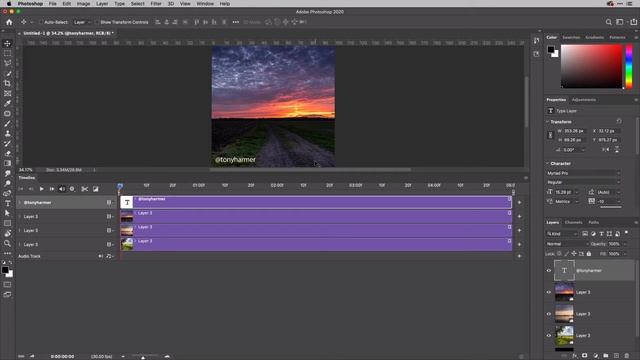Click the share icon at top right
Viewport: 640px width, 360px height.
tap(633, 22)
